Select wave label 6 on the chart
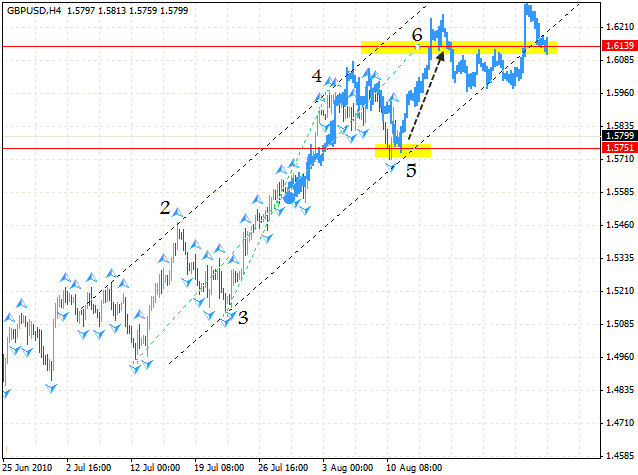This screenshot has height=475, width=638. tap(417, 35)
